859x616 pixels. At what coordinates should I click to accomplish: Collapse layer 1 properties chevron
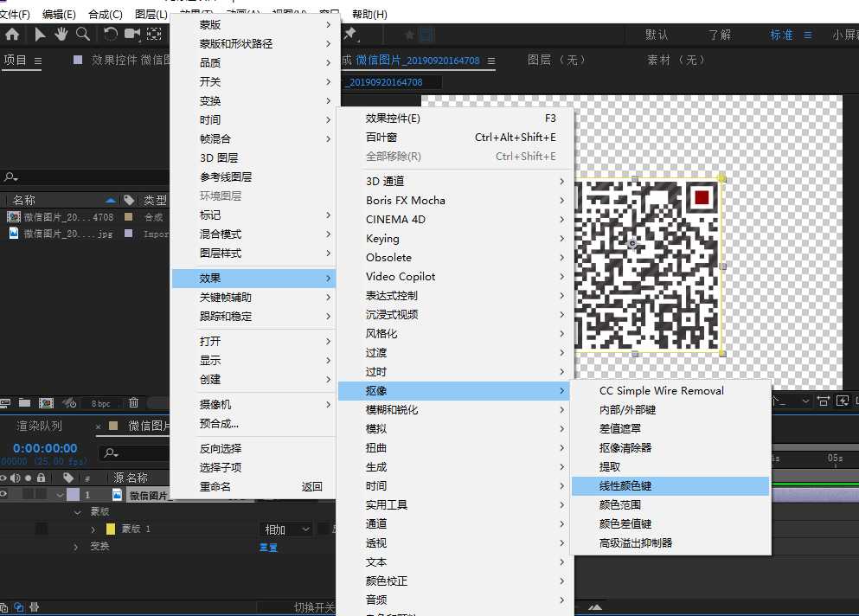(61, 495)
